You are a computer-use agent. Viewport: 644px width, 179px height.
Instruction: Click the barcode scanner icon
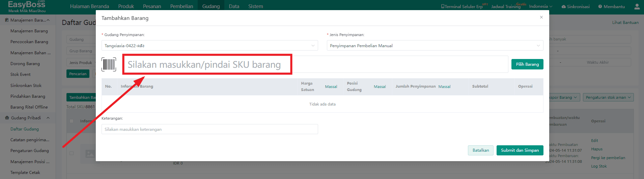[109, 64]
